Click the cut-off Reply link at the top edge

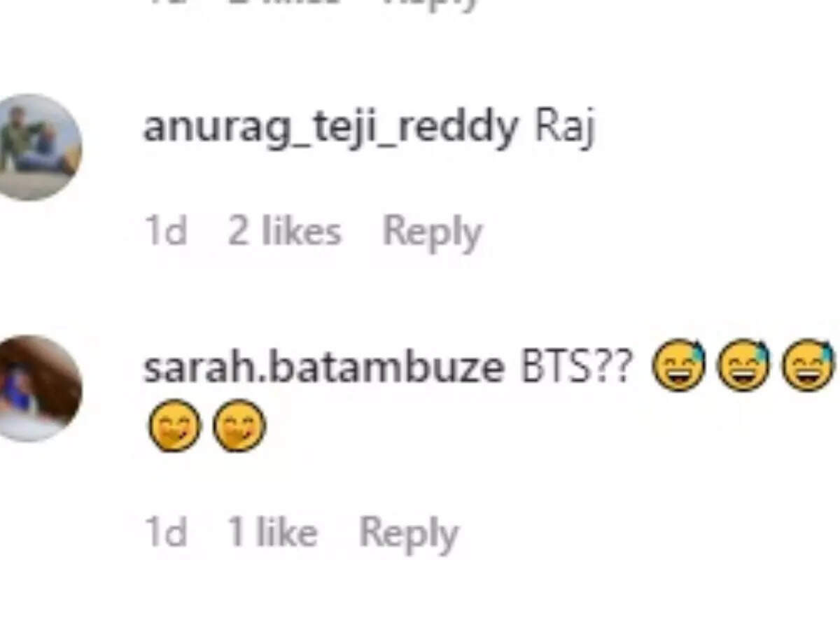click(432, 4)
